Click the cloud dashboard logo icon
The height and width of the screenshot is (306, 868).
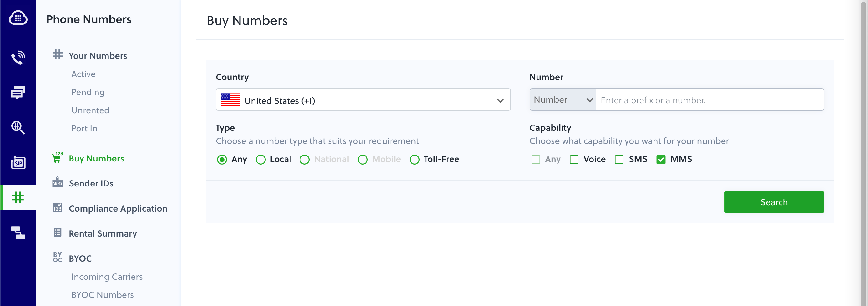point(18,18)
